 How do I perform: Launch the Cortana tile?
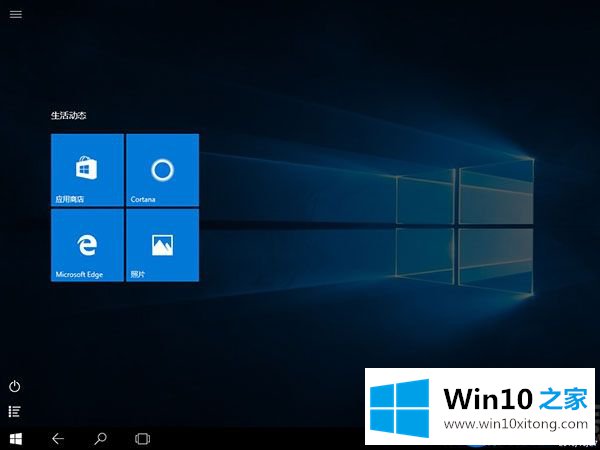(163, 170)
